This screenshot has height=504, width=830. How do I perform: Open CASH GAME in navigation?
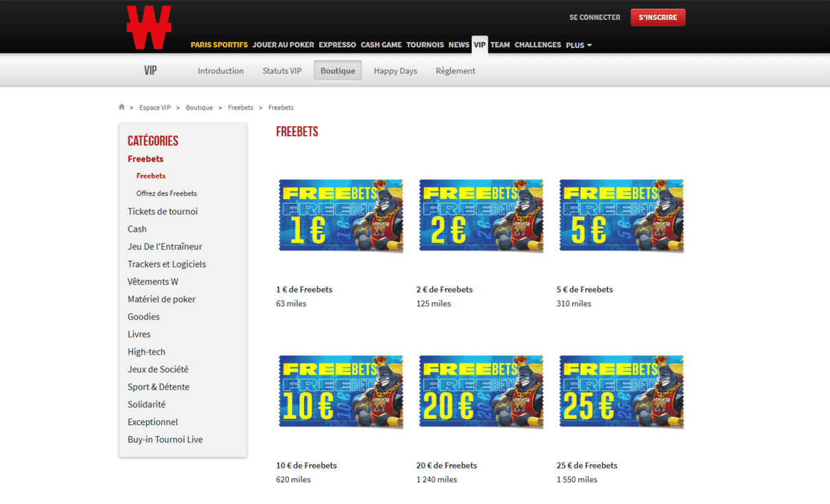pyautogui.click(x=381, y=45)
